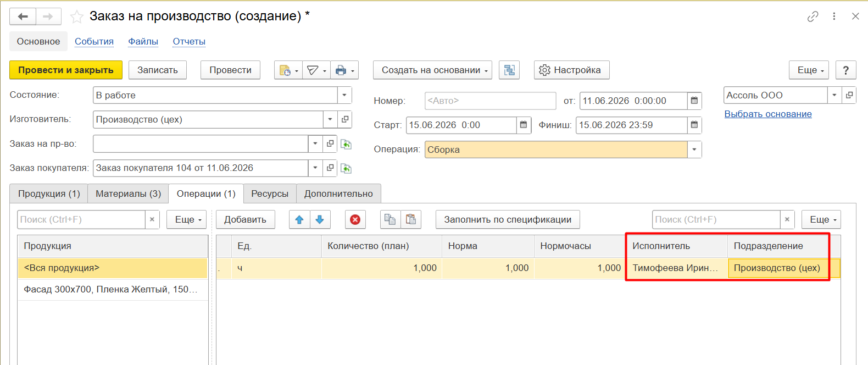Click Заполнить по спецификации
Viewport: 868px width, 365px height.
(508, 219)
